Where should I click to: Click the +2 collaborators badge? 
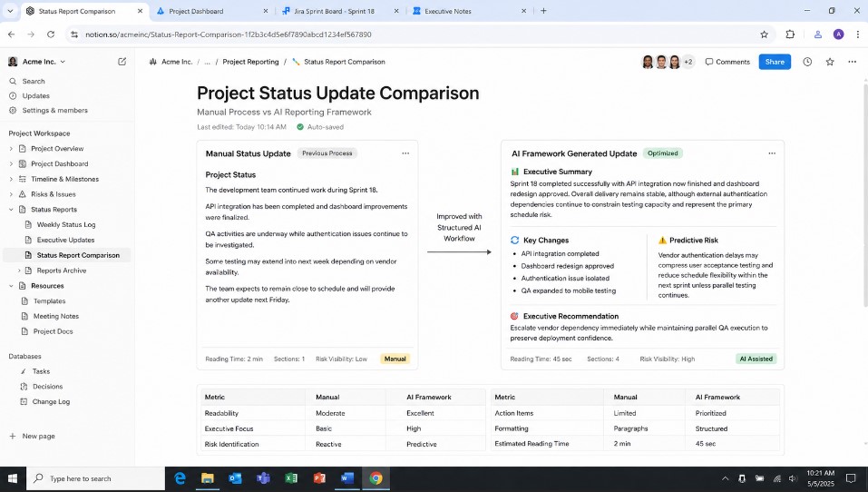(688, 62)
